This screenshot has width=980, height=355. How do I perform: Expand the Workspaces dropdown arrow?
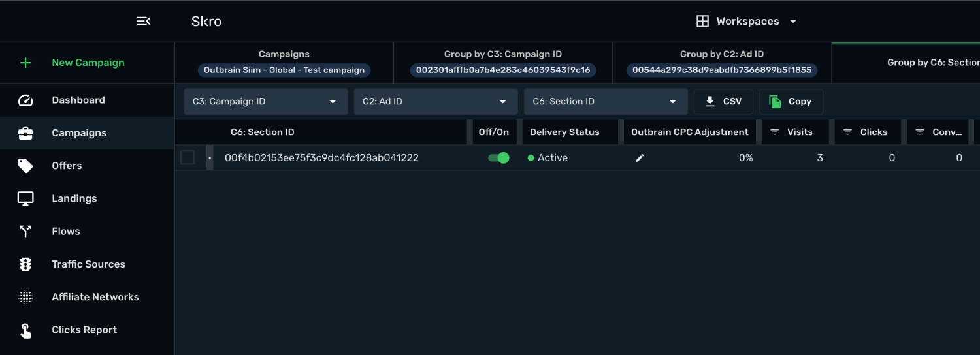pos(793,22)
